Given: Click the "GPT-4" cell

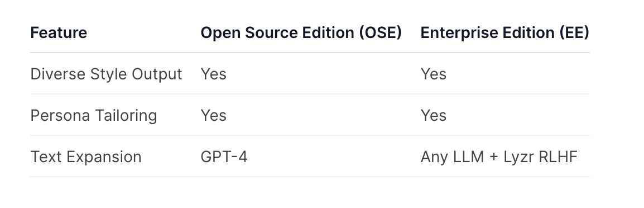Looking at the screenshot, I should tap(224, 157).
